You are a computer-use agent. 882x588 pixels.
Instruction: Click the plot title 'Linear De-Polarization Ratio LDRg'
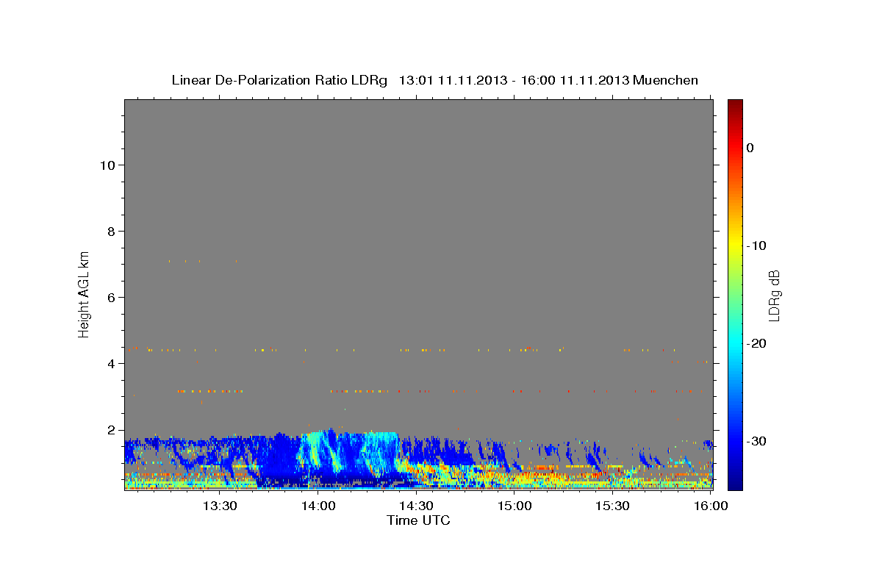279,80
